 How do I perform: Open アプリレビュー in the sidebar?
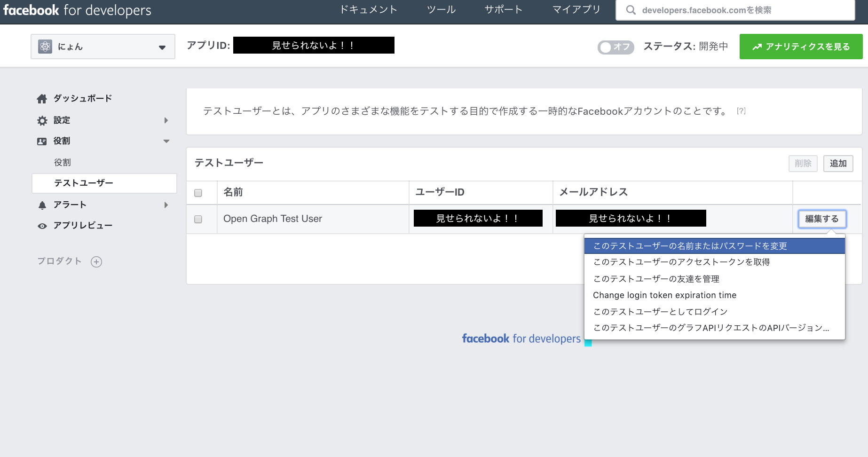[x=83, y=226]
